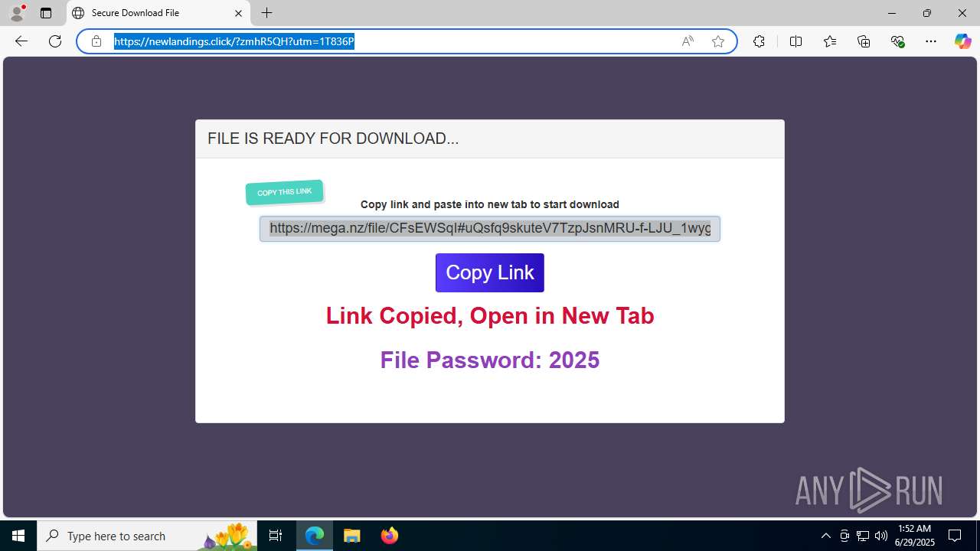This screenshot has width=980, height=551.
Task: Click the Copy Link button
Action: (x=490, y=272)
